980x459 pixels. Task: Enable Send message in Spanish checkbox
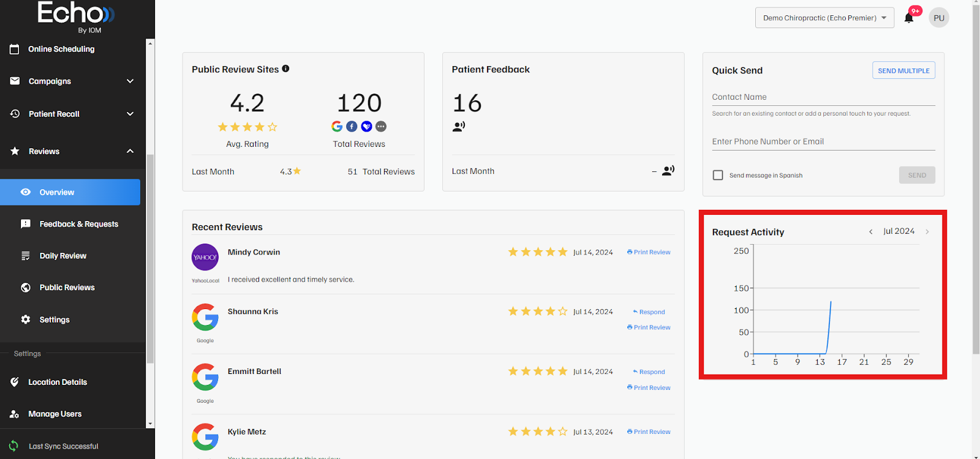pyautogui.click(x=718, y=175)
